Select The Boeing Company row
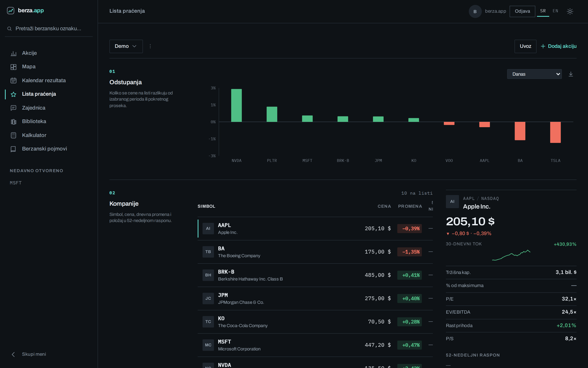The image size is (588, 368). tap(239, 256)
